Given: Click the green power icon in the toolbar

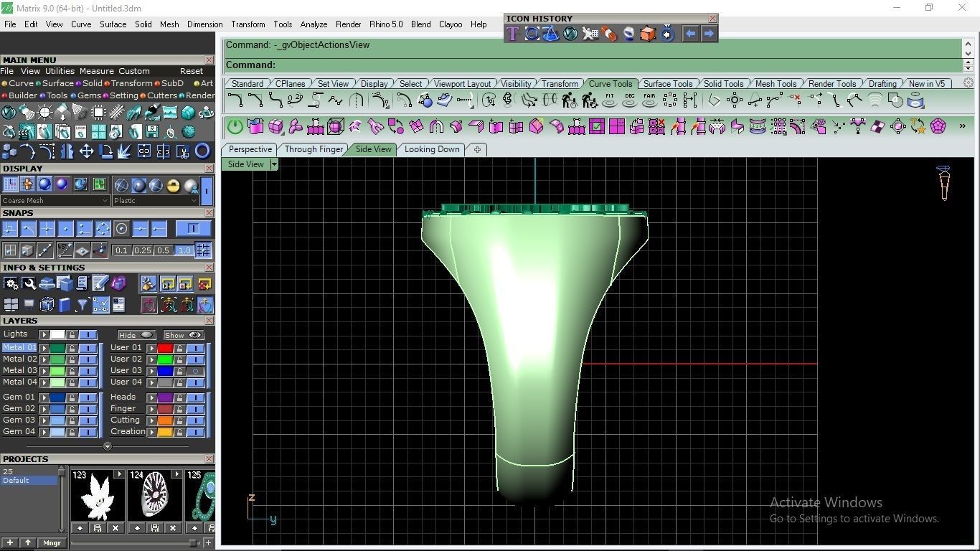Looking at the screenshot, I should click(235, 127).
